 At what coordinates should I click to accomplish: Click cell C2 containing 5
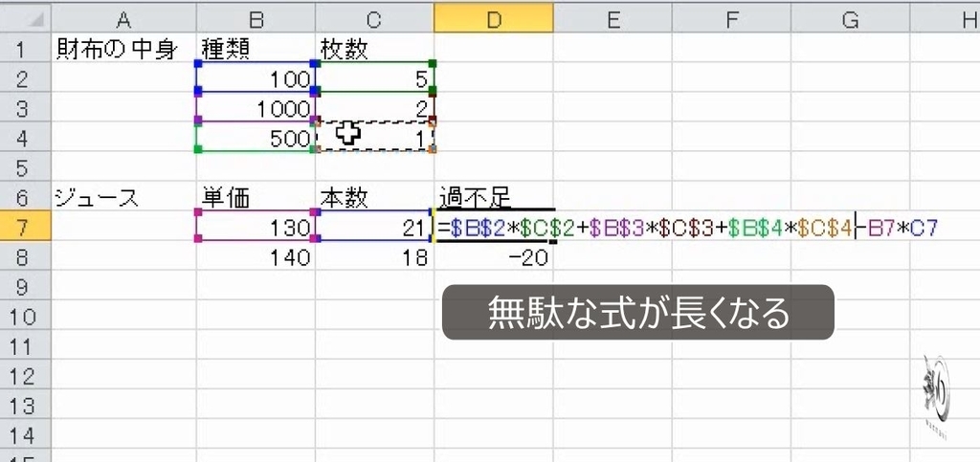(374, 78)
